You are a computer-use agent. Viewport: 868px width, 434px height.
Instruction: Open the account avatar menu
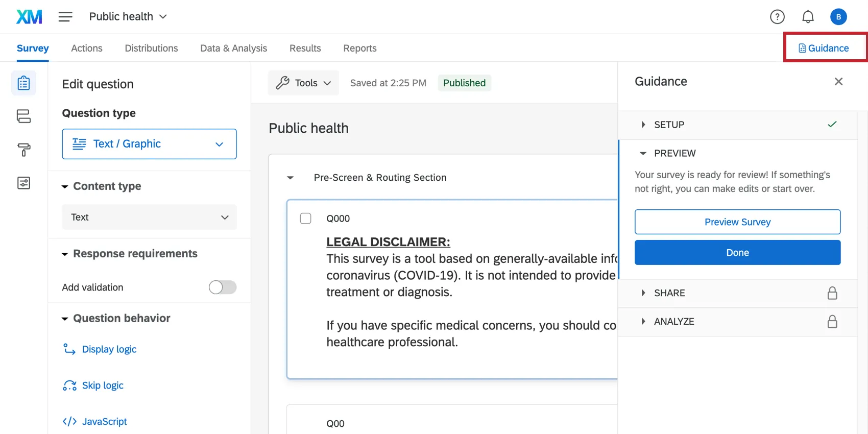(838, 17)
